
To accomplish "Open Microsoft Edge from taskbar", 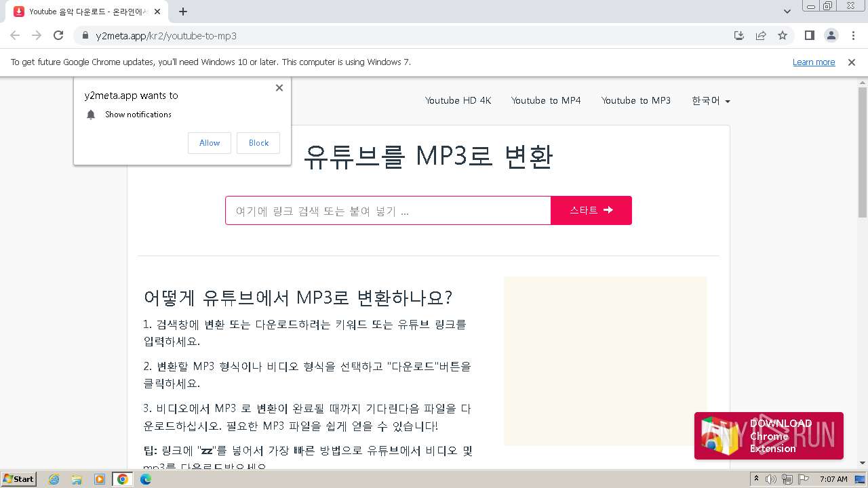I will pos(146,479).
